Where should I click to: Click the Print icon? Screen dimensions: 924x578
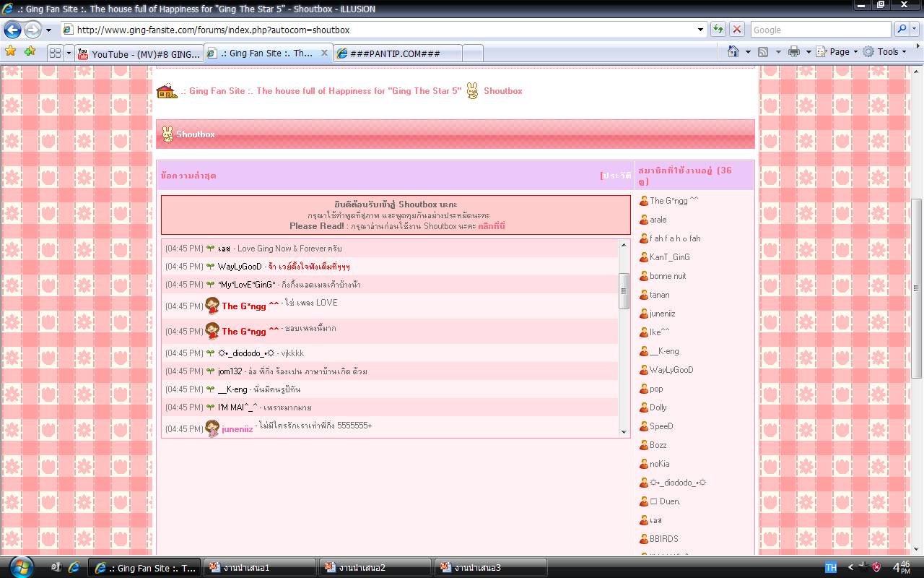click(794, 51)
